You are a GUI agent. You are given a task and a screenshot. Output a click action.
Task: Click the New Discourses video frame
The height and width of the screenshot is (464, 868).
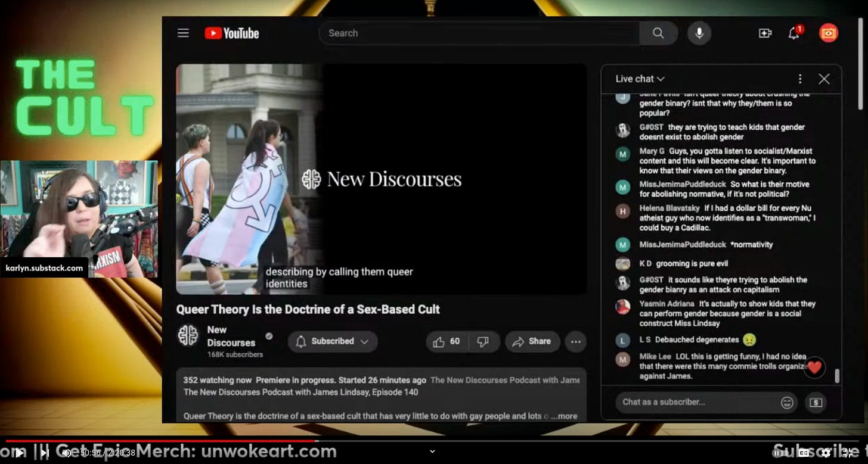point(382,179)
